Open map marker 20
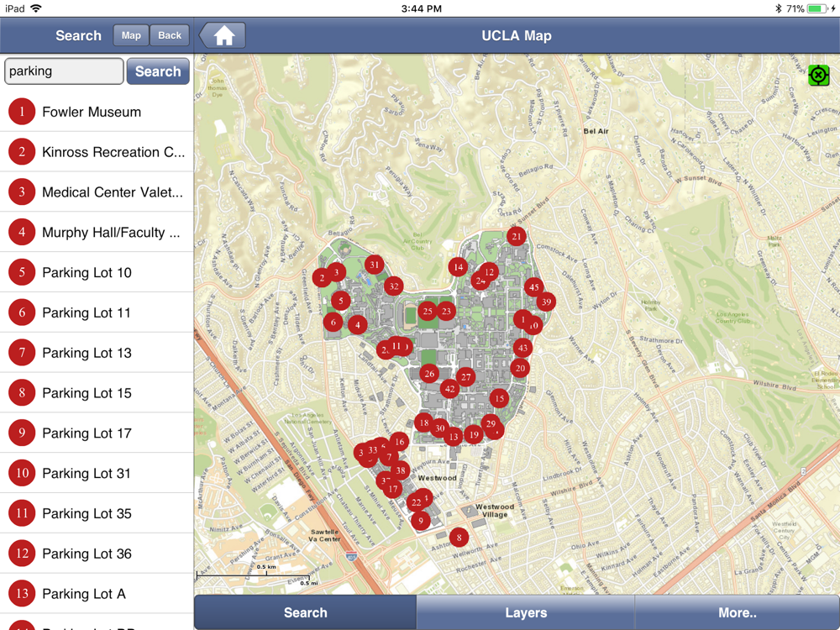The height and width of the screenshot is (630, 840). [520, 368]
